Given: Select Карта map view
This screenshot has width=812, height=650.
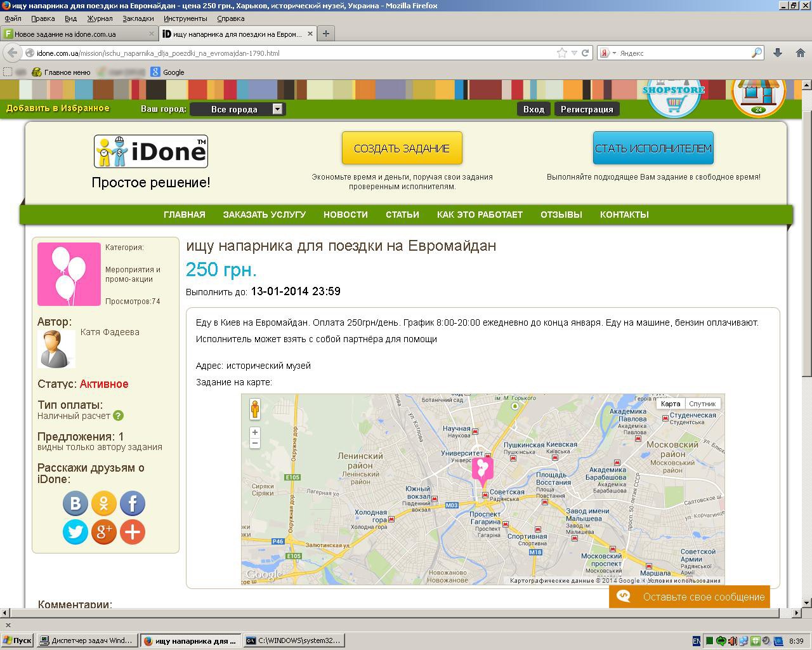Looking at the screenshot, I should coord(671,404).
